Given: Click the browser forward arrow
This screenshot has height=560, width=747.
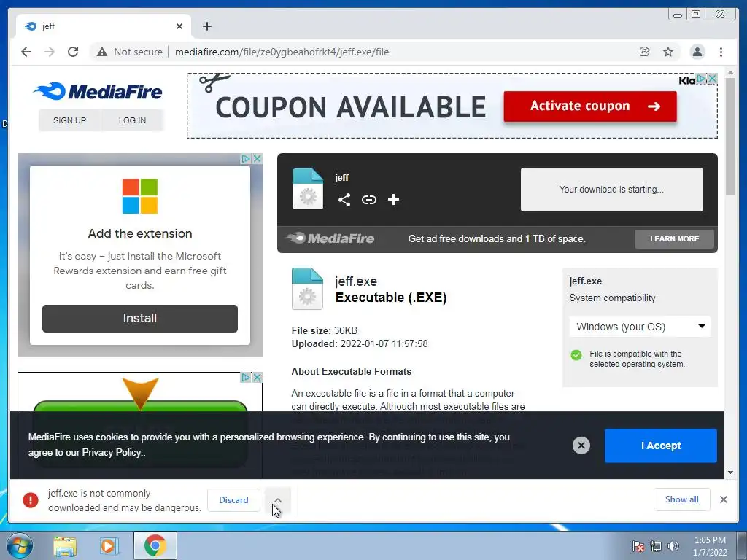Looking at the screenshot, I should tap(50, 52).
